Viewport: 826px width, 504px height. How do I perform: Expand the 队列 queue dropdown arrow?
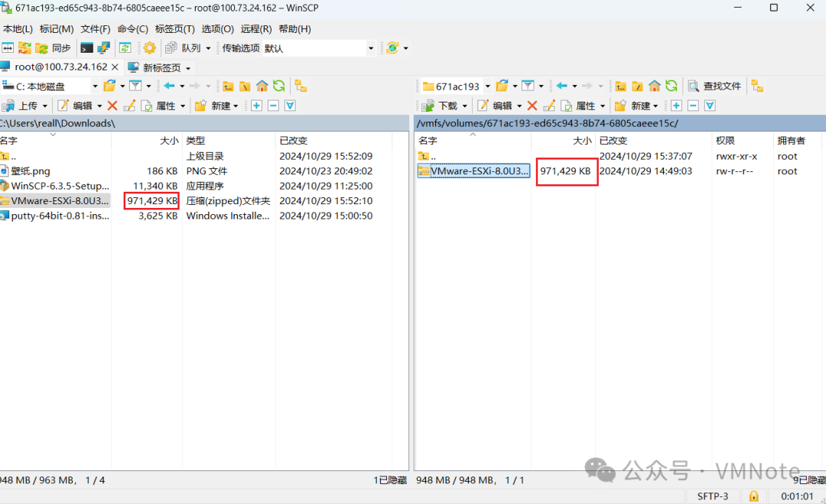coord(209,48)
